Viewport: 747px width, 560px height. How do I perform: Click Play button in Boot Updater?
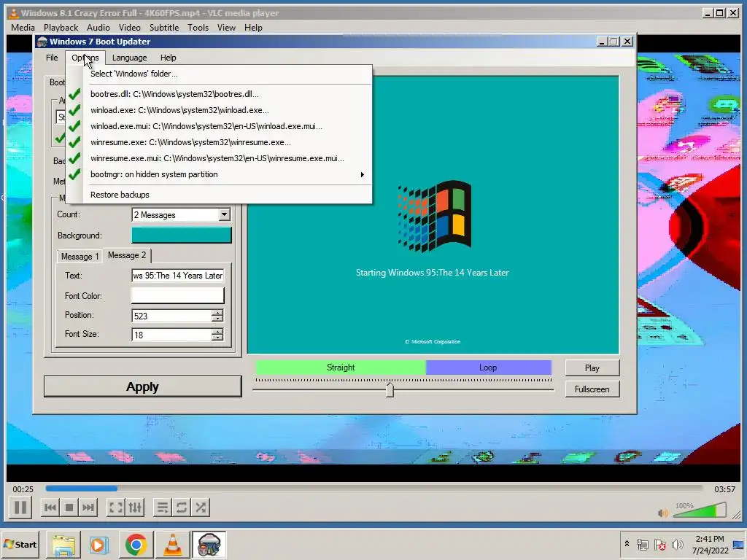(592, 368)
